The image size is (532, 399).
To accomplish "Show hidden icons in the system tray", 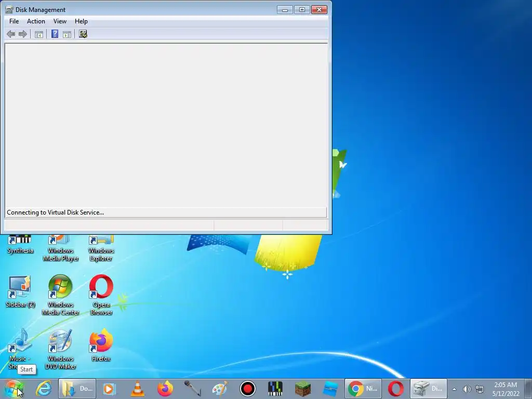I will click(454, 389).
